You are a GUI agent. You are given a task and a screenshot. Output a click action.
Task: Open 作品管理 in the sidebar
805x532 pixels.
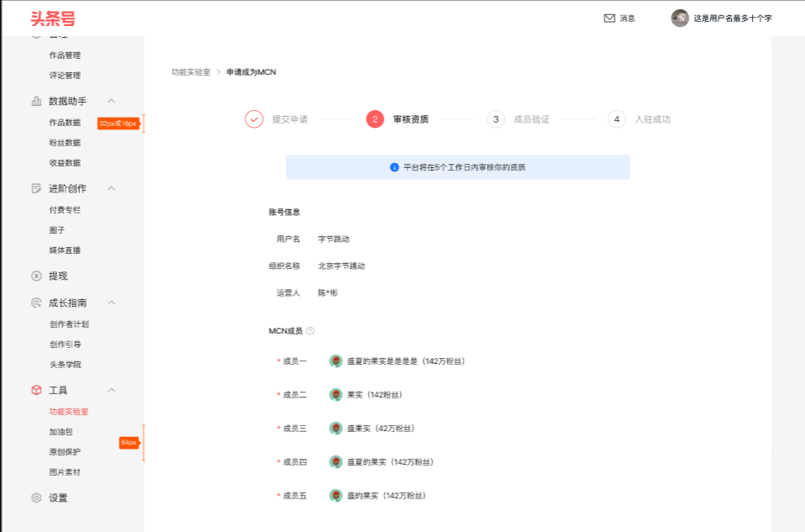pyautogui.click(x=65, y=55)
